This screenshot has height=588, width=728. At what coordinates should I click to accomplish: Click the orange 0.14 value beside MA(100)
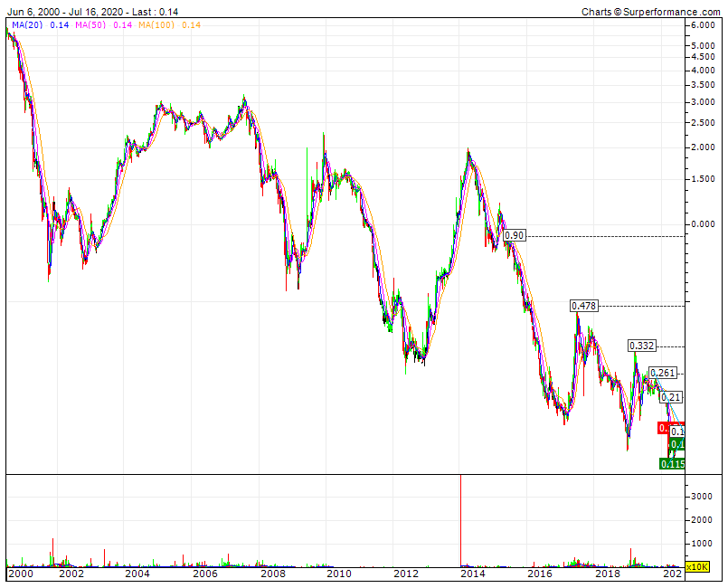(192, 25)
